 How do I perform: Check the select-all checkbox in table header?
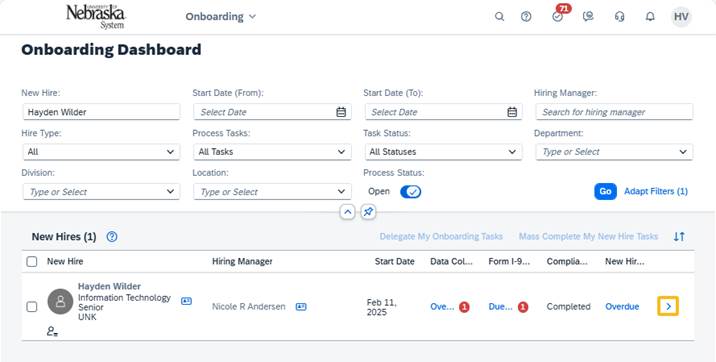pos(32,262)
